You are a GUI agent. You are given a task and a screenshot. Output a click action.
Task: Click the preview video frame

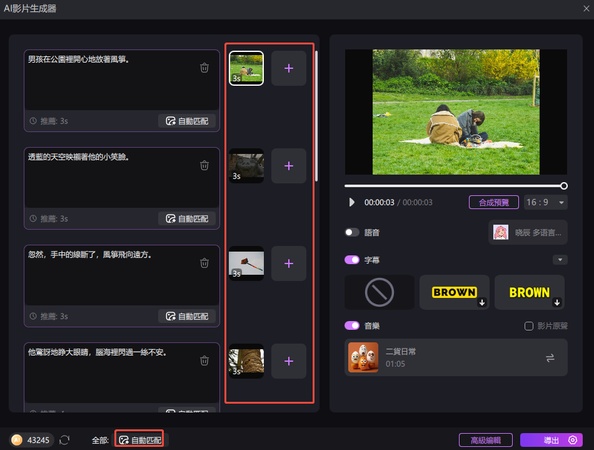pos(456,112)
